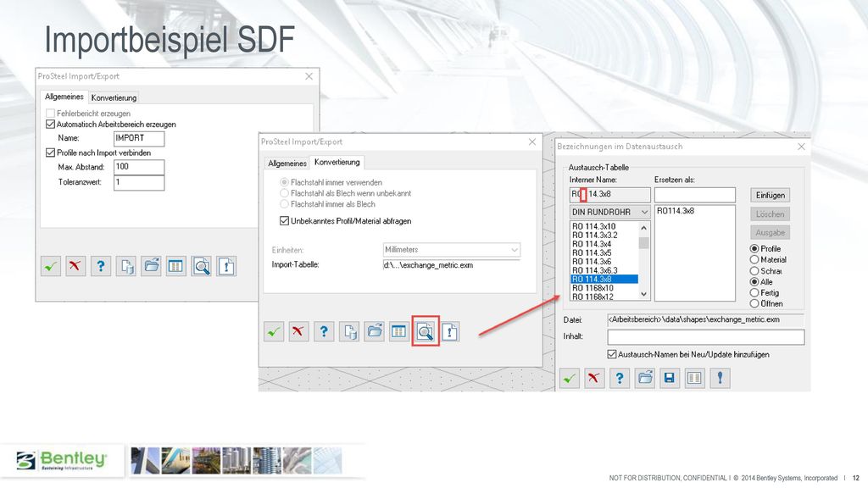The width and height of the screenshot is (868, 488).
Task: Click the Import-Tabelle path field
Action: 452,265
